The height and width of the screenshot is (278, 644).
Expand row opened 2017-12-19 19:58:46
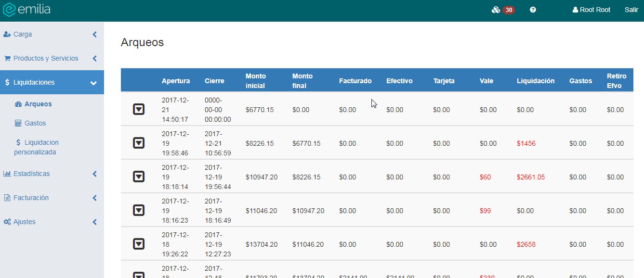[x=139, y=143]
